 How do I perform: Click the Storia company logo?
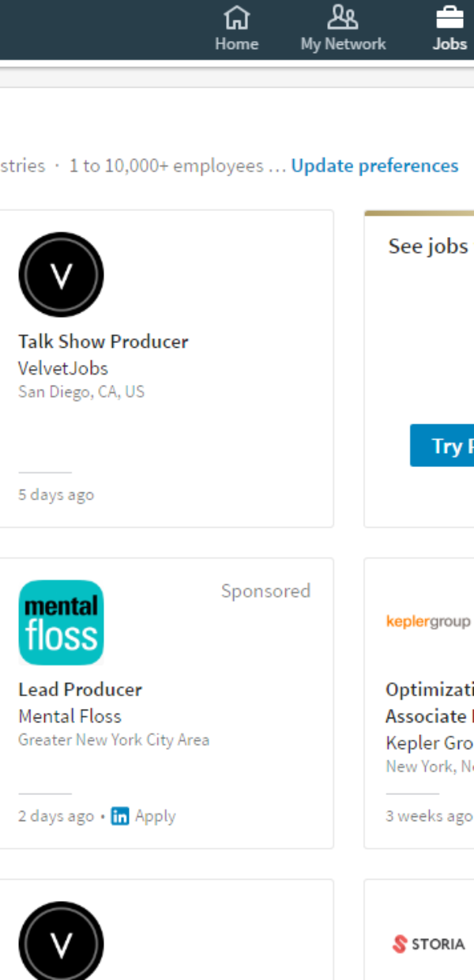tap(429, 944)
